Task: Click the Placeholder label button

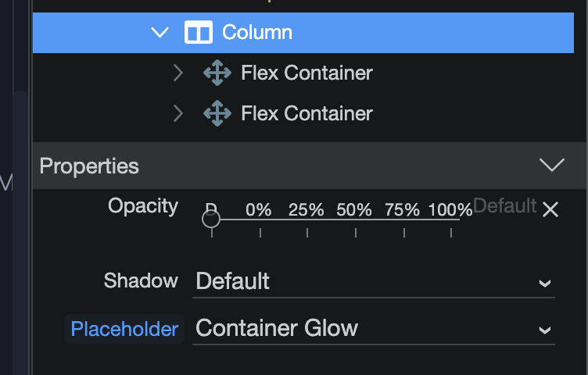Action: (x=124, y=329)
